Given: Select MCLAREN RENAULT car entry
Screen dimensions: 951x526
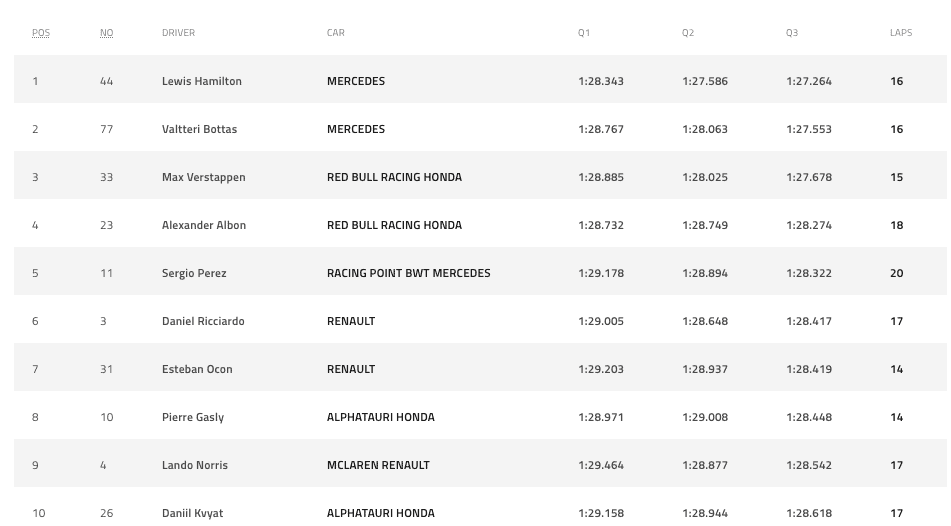Looking at the screenshot, I should tap(378, 465).
